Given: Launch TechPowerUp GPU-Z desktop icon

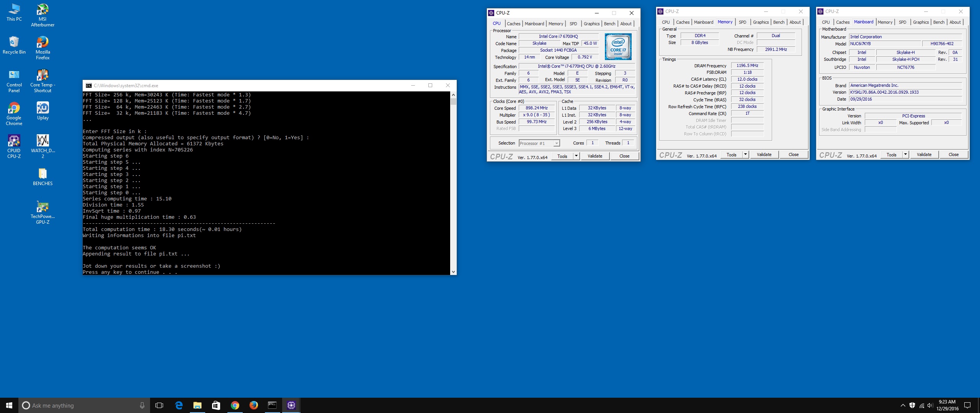Looking at the screenshot, I should click(x=42, y=213).
